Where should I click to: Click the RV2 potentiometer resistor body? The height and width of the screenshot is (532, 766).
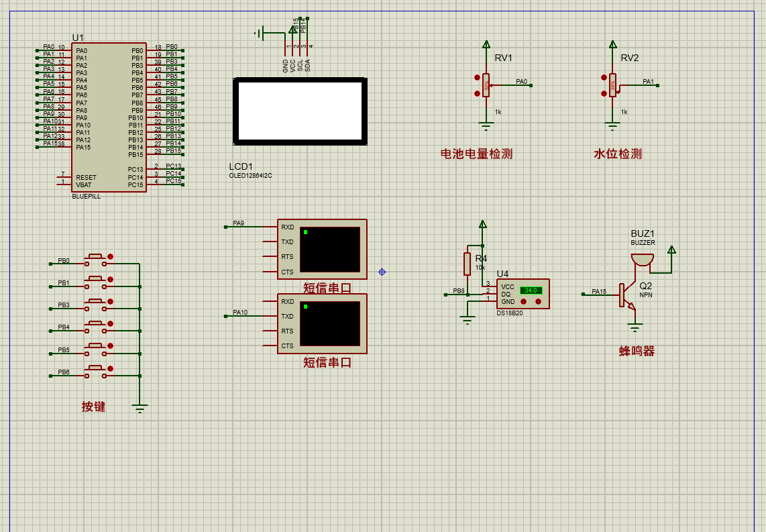[x=612, y=85]
